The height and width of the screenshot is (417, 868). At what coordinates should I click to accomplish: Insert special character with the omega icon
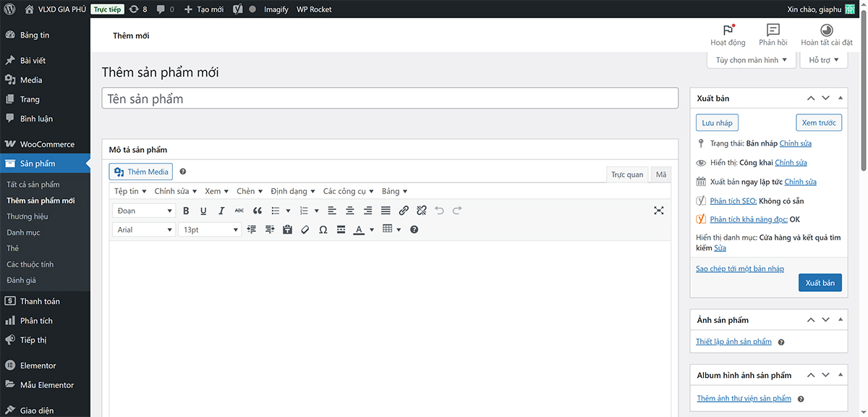pyautogui.click(x=323, y=229)
